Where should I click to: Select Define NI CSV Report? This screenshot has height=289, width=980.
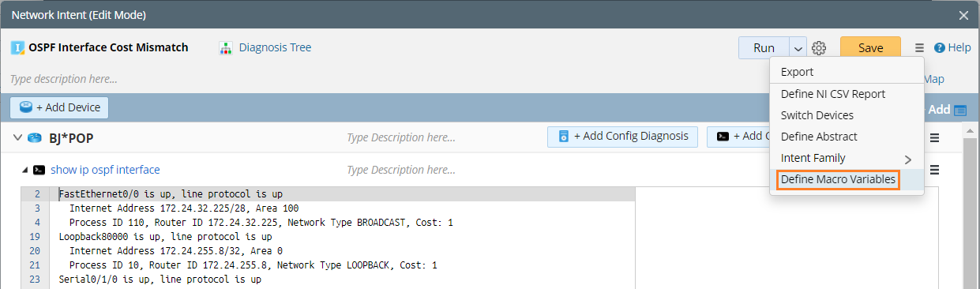pos(847,94)
